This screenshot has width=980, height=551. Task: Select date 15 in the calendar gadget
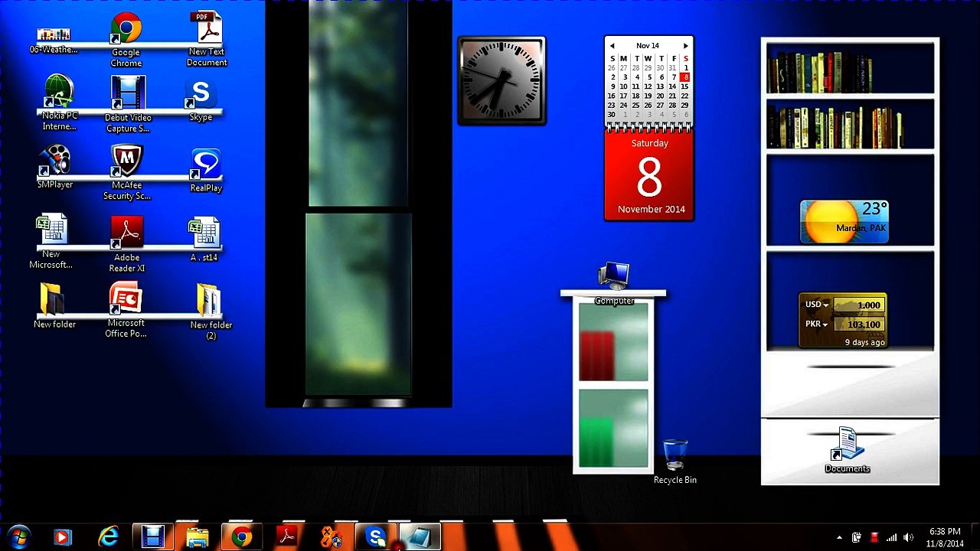[x=685, y=86]
